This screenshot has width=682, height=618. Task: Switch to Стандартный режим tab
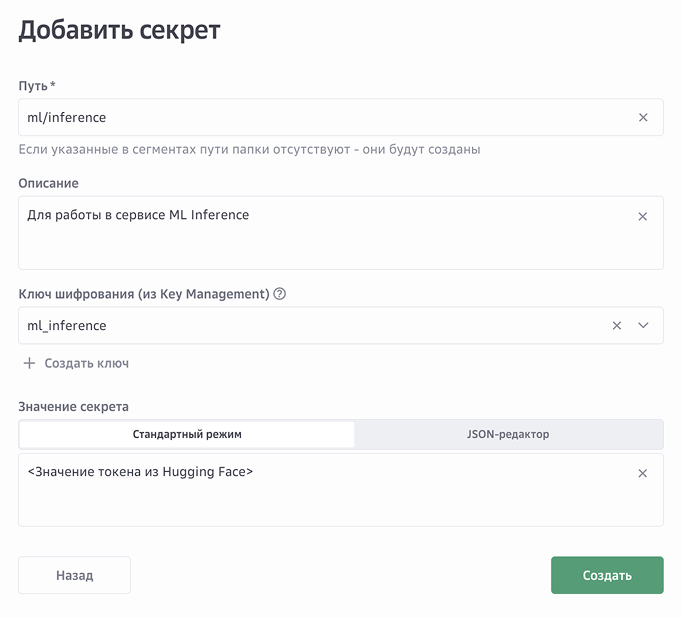(x=187, y=434)
